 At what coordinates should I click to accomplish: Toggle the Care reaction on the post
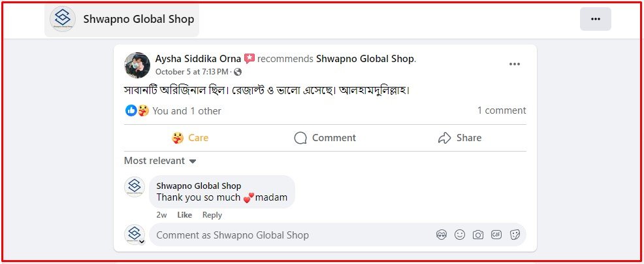190,138
